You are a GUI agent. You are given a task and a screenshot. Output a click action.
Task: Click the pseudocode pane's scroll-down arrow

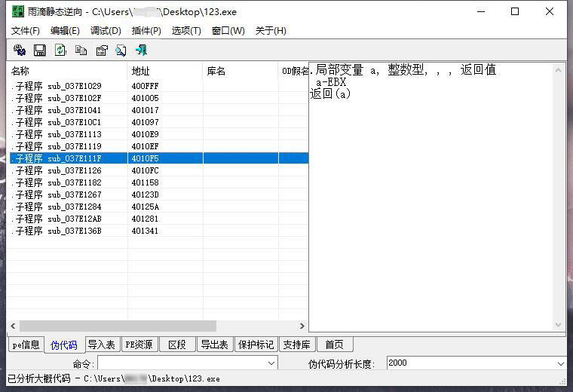pyautogui.click(x=559, y=326)
